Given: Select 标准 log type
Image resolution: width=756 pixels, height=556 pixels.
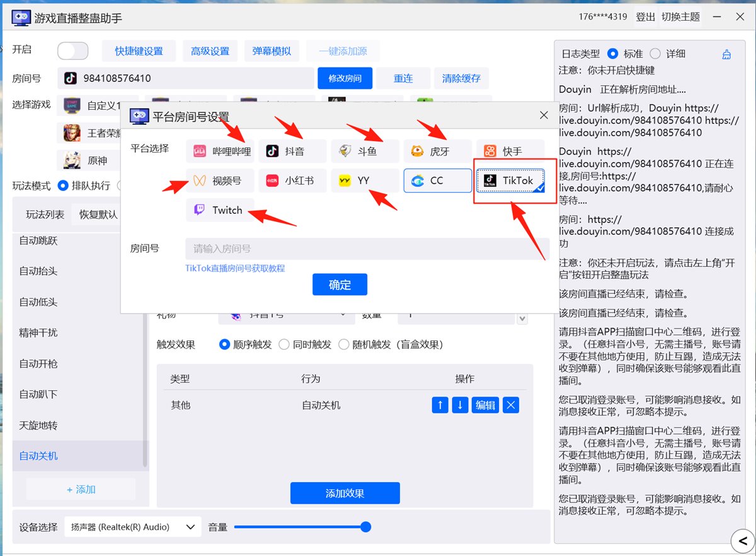Looking at the screenshot, I should pos(613,54).
